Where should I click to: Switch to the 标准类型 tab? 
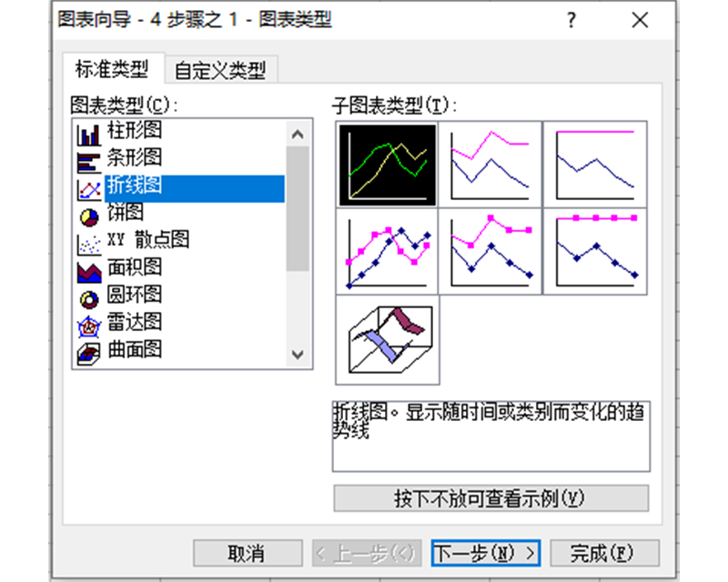112,69
